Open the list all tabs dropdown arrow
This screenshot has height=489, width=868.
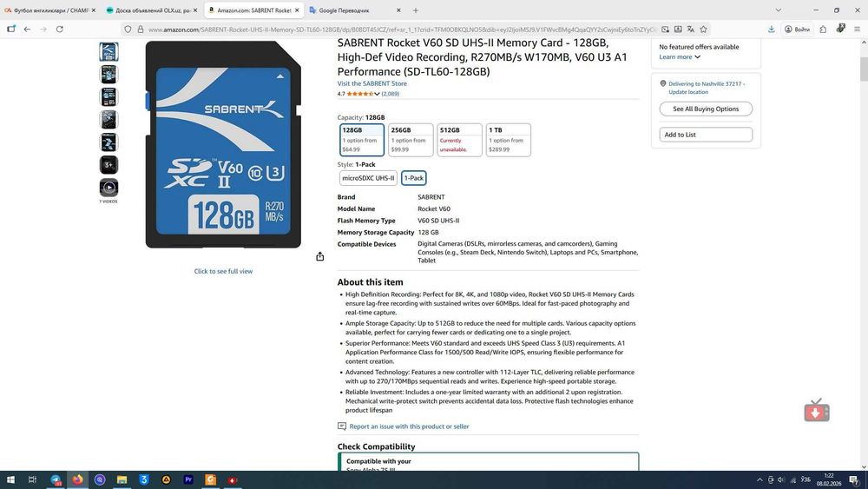[x=779, y=10]
